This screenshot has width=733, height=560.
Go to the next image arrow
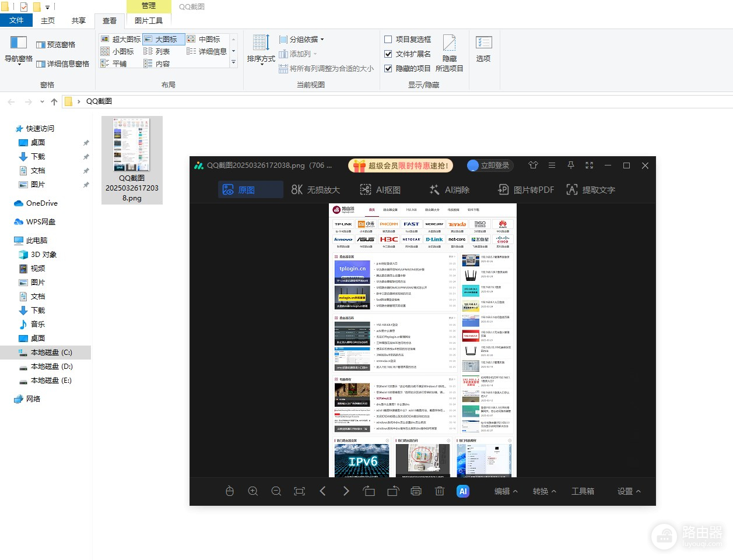point(346,491)
